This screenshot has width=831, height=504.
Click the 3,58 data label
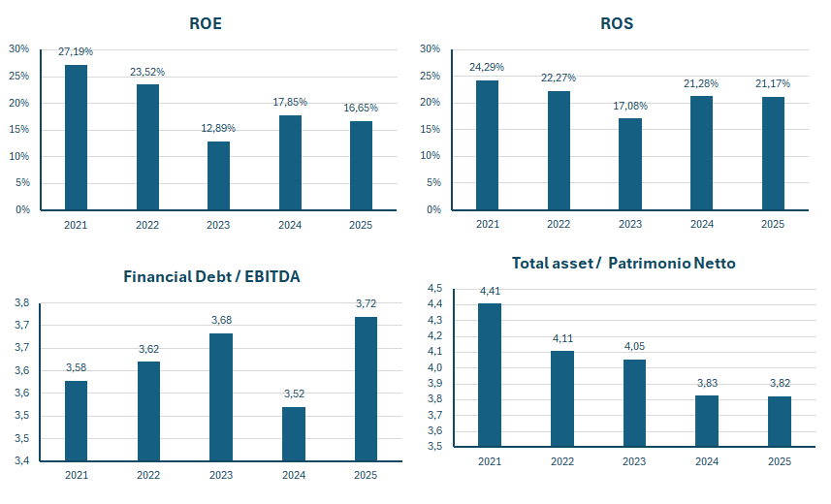[x=76, y=367]
